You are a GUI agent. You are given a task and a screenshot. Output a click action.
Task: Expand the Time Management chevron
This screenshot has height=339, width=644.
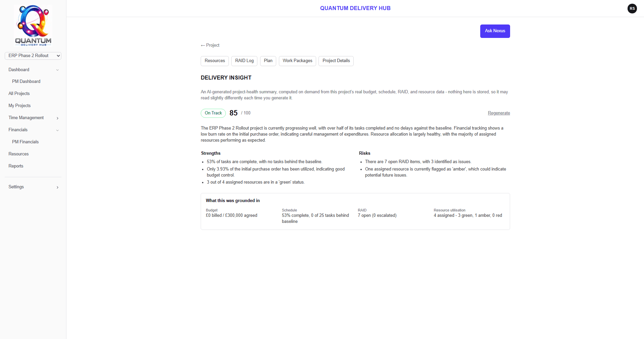click(x=57, y=118)
